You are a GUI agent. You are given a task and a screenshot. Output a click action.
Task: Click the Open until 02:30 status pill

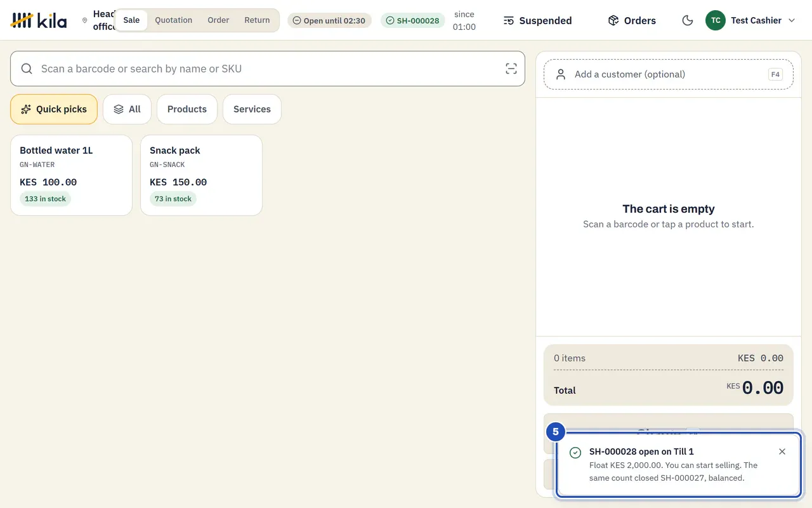pyautogui.click(x=329, y=20)
